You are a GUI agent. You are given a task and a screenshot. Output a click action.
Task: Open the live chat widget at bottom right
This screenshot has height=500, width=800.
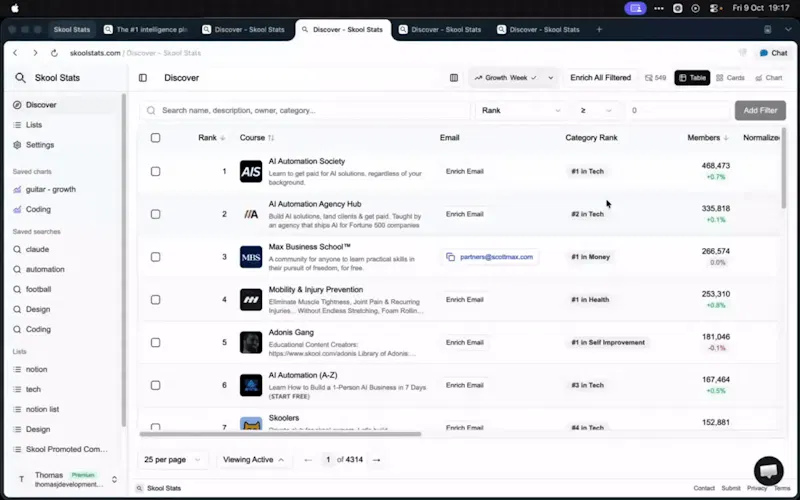tap(768, 470)
